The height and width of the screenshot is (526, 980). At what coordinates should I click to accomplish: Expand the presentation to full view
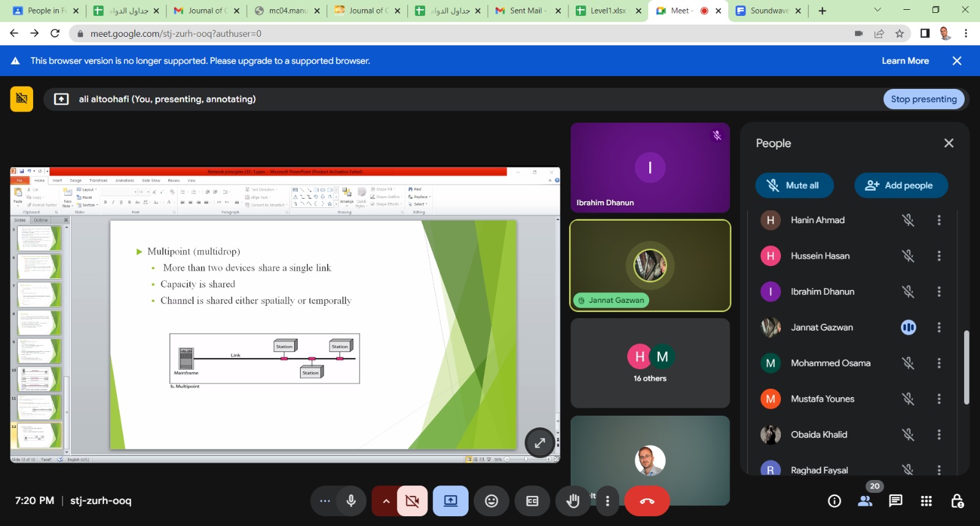pyautogui.click(x=540, y=443)
